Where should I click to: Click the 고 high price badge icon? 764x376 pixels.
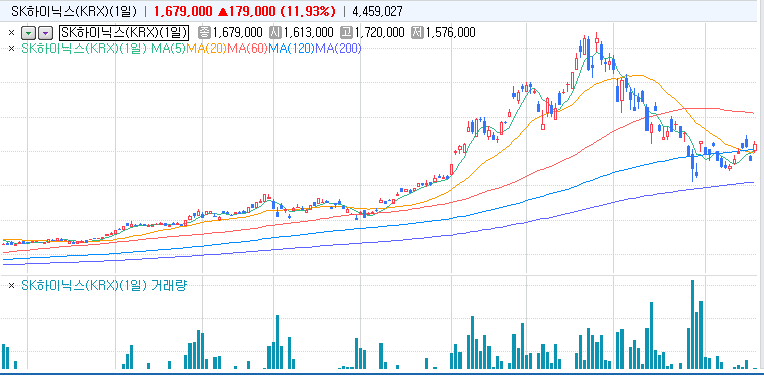tap(346, 33)
